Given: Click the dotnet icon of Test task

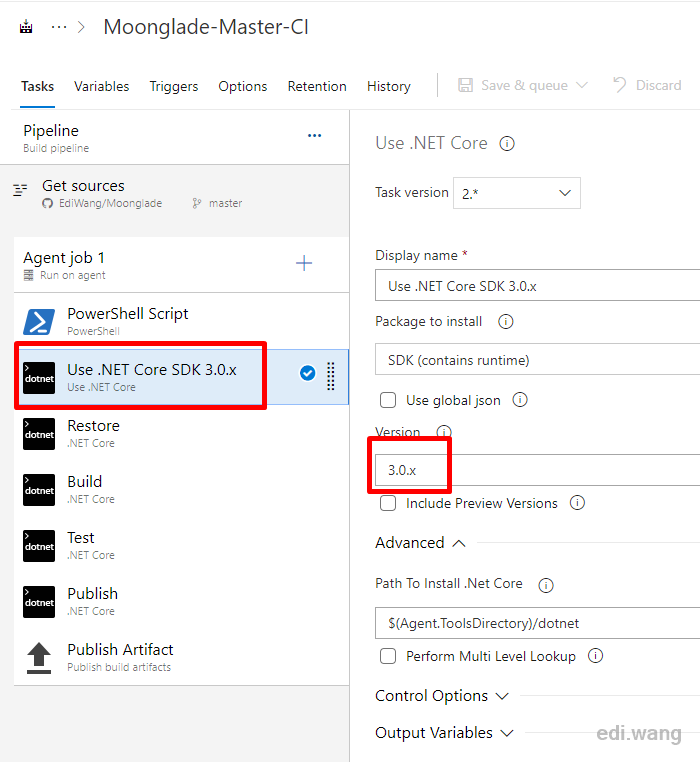Looking at the screenshot, I should point(39,546).
